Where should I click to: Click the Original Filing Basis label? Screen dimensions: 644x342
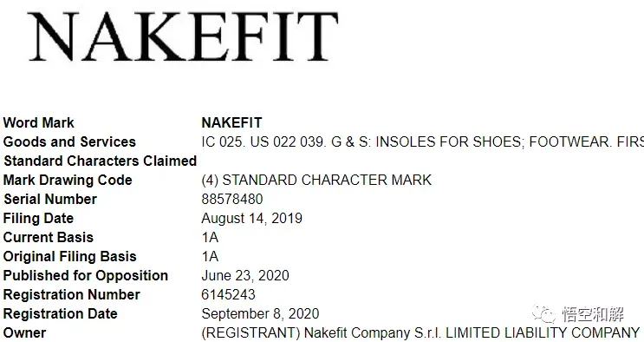(70, 256)
